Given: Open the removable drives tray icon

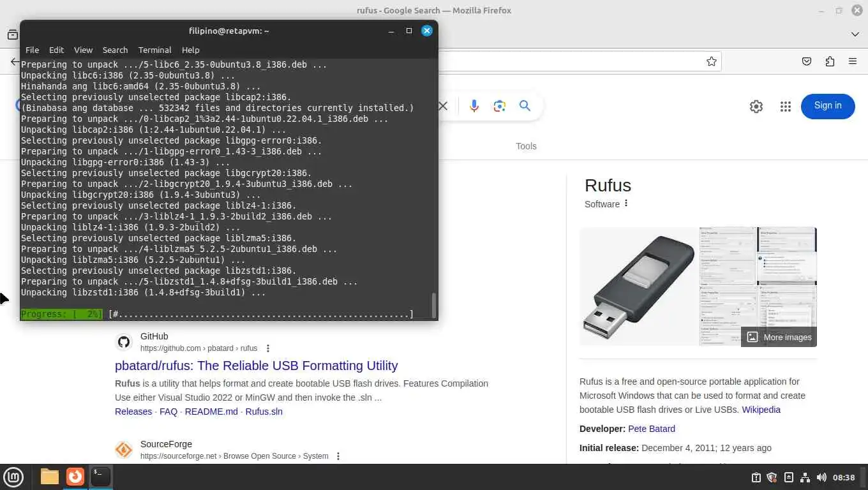Looking at the screenshot, I should tap(789, 477).
